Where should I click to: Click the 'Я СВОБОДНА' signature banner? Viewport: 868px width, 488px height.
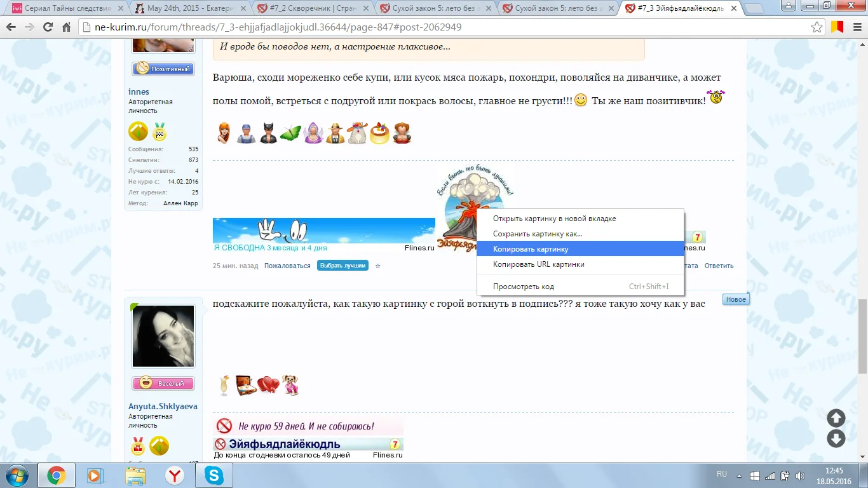pos(324,234)
